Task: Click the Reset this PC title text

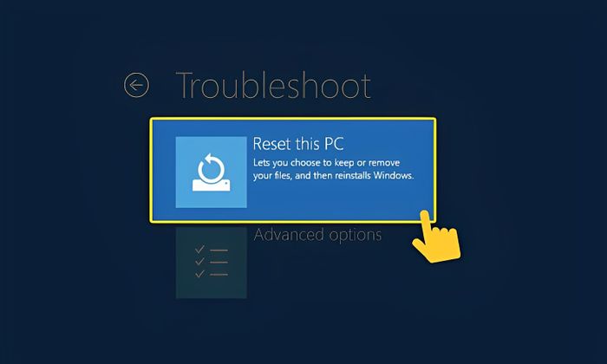Action: (x=298, y=144)
